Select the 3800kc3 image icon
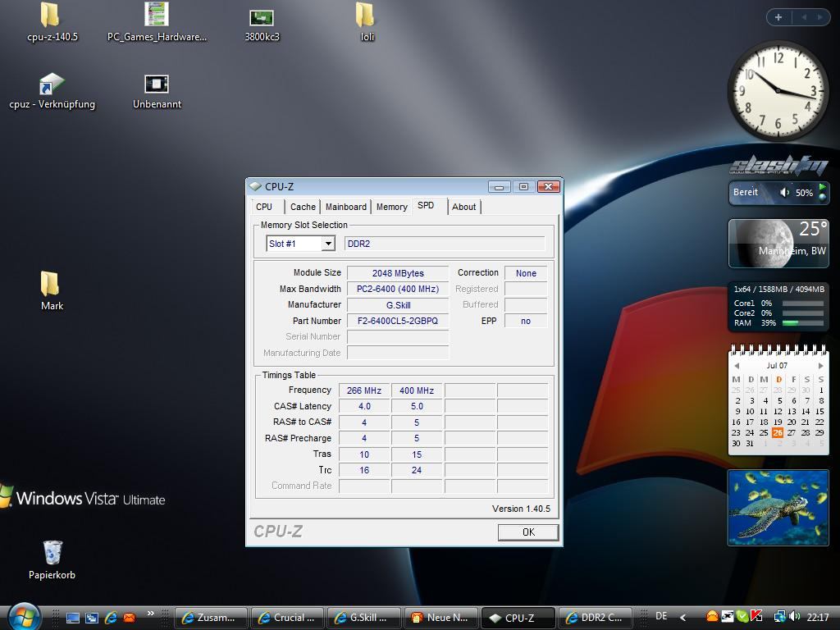Image resolution: width=840 pixels, height=630 pixels. coord(262,25)
